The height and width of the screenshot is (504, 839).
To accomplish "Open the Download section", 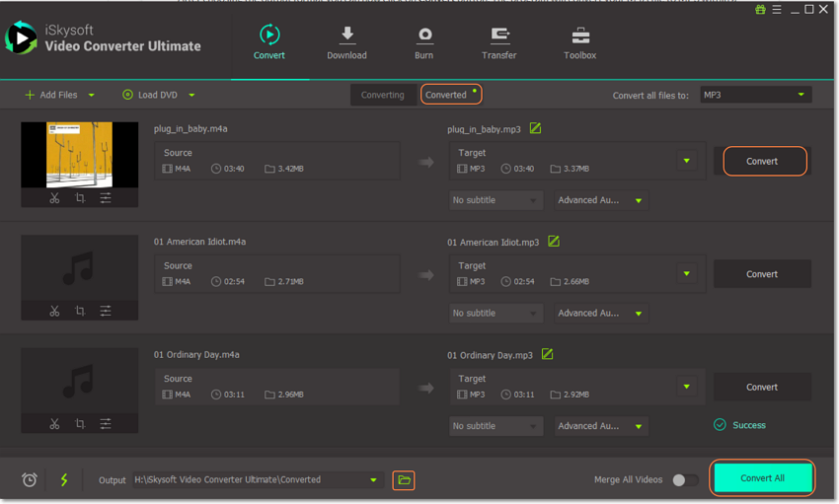I will 346,43.
